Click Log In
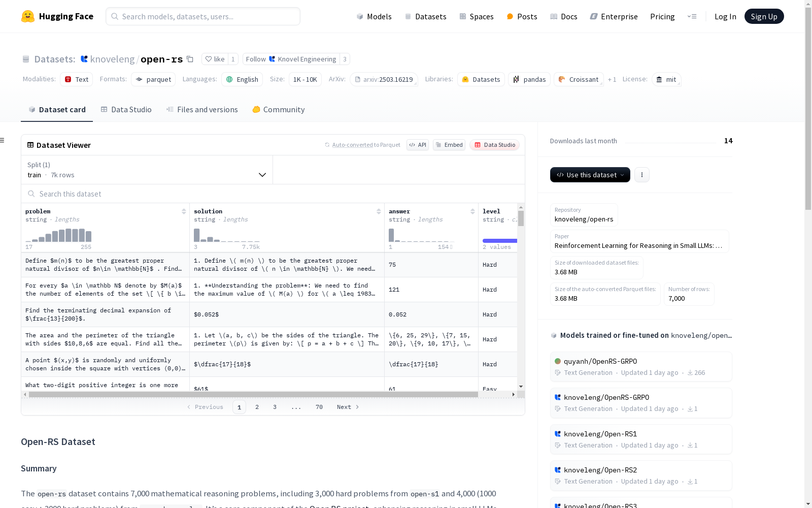This screenshot has width=812, height=508. coord(725,16)
